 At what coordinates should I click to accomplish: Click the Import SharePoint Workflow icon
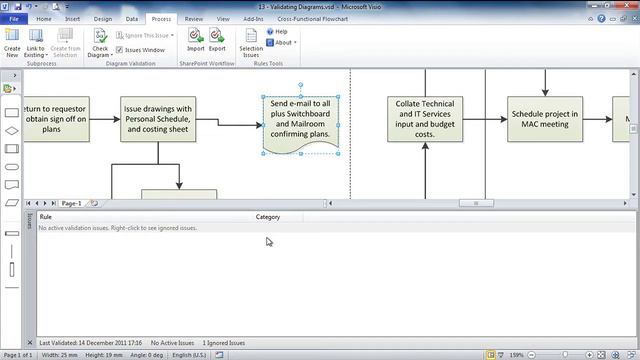pyautogui.click(x=196, y=36)
